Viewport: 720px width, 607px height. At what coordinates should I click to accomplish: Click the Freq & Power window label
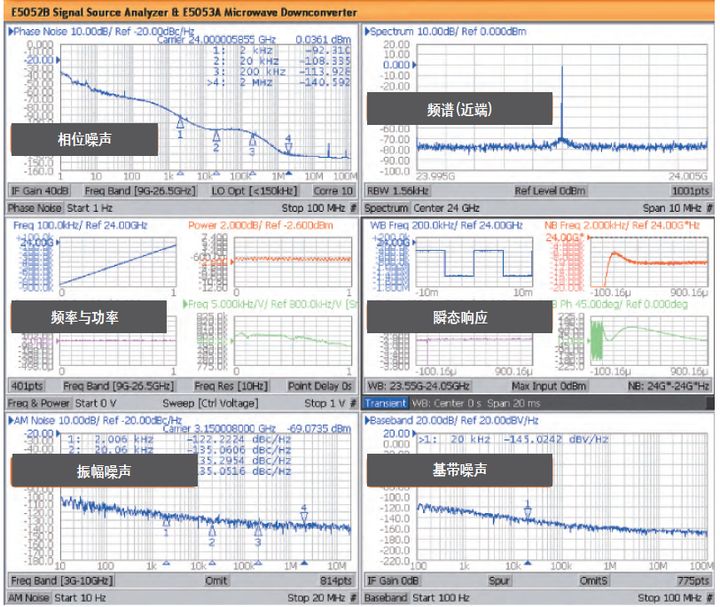(39, 403)
